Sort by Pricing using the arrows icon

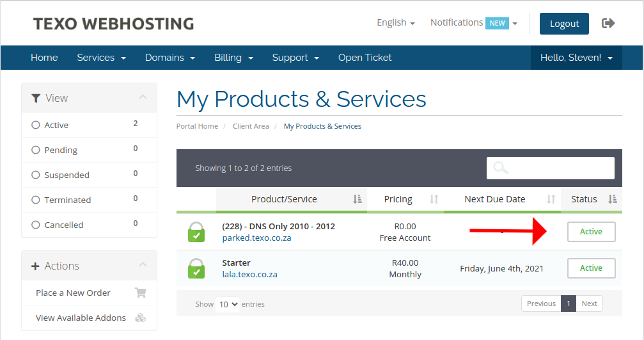(x=434, y=199)
